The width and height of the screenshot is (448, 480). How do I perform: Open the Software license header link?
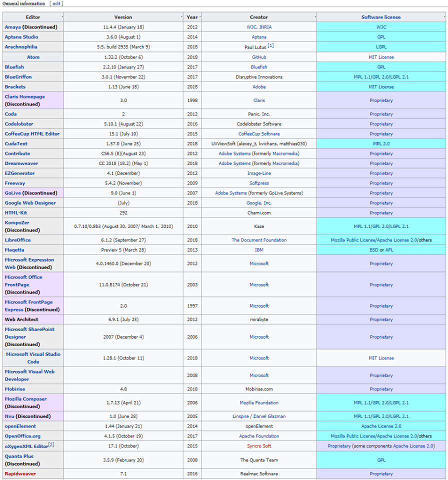click(381, 17)
